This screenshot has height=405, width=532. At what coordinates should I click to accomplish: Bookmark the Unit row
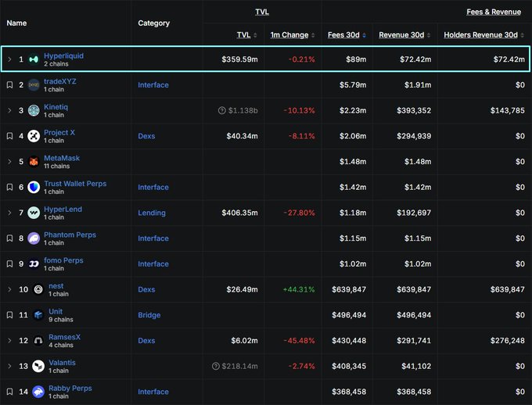point(10,315)
